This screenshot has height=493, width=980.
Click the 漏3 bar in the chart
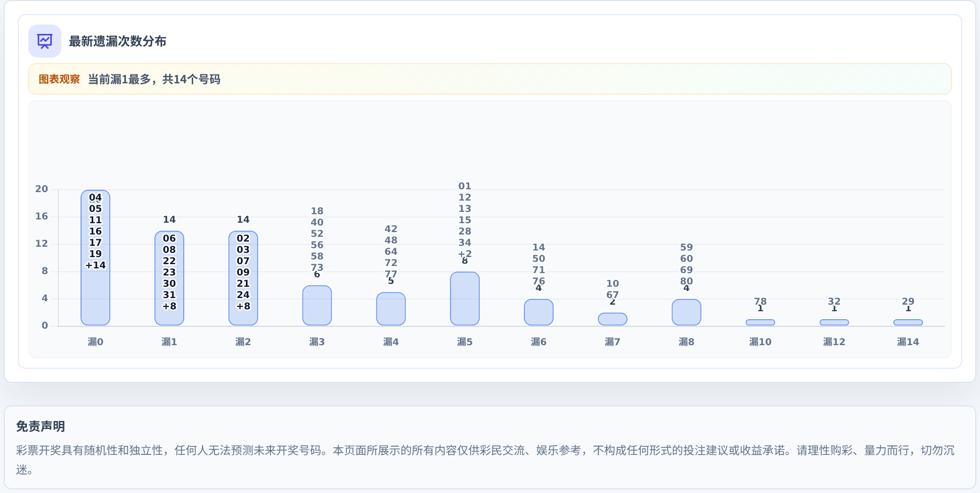click(317, 305)
